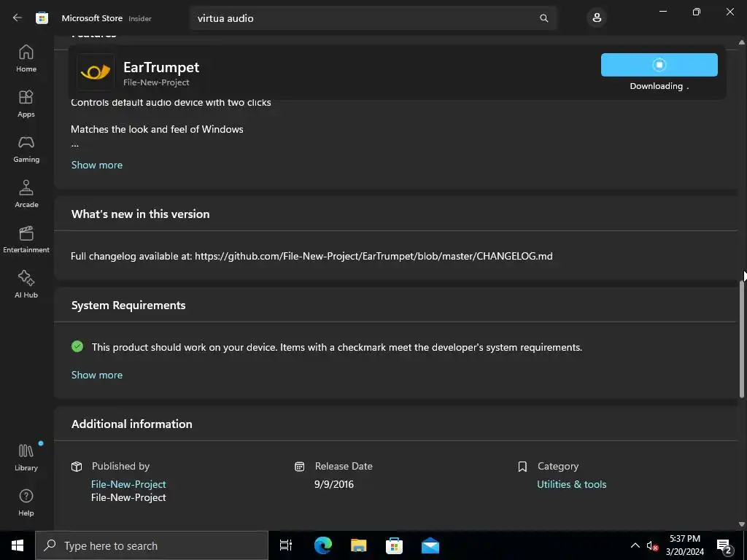Open the Home section in sidebar

coord(26,58)
